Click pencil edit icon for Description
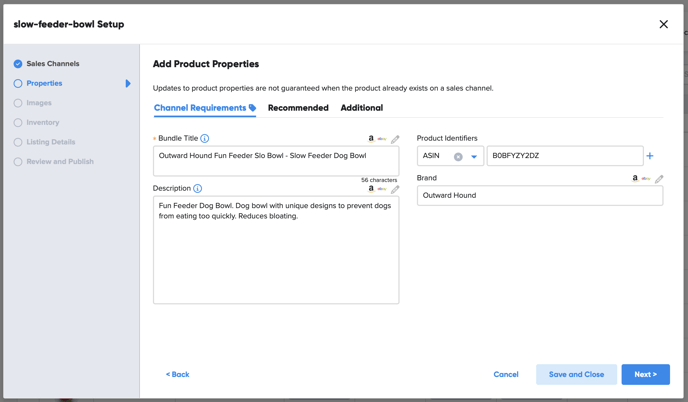 tap(395, 189)
